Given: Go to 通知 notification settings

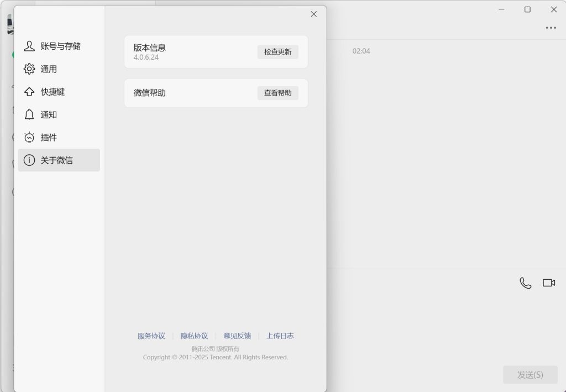Looking at the screenshot, I should click(59, 114).
